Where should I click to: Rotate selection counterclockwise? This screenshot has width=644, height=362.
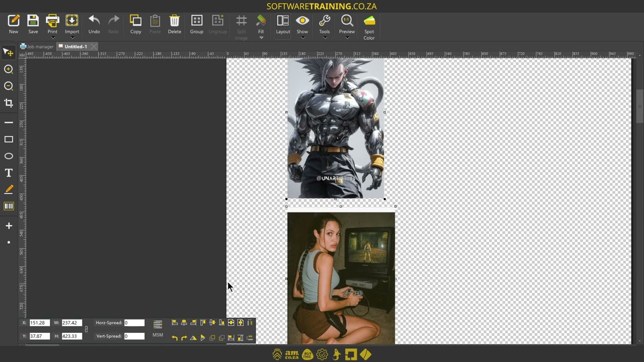175,338
